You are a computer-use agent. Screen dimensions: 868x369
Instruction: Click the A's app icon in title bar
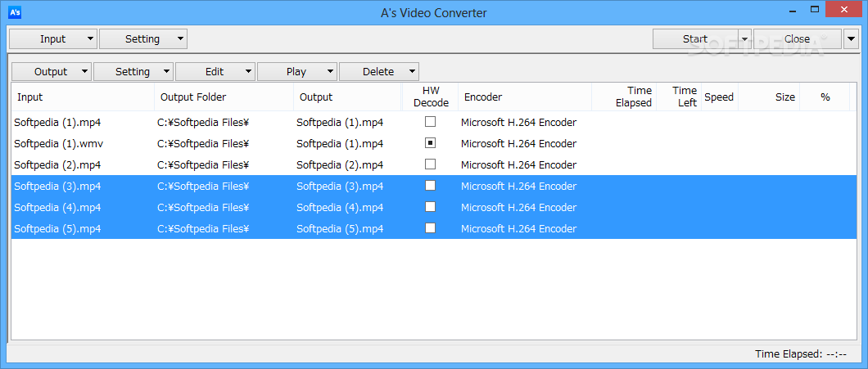(x=15, y=11)
